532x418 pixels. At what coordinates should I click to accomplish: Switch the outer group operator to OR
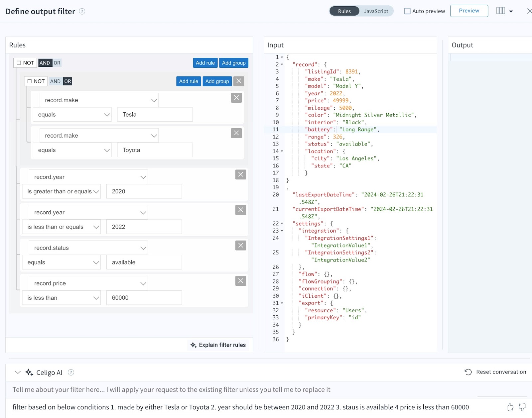(x=58, y=62)
